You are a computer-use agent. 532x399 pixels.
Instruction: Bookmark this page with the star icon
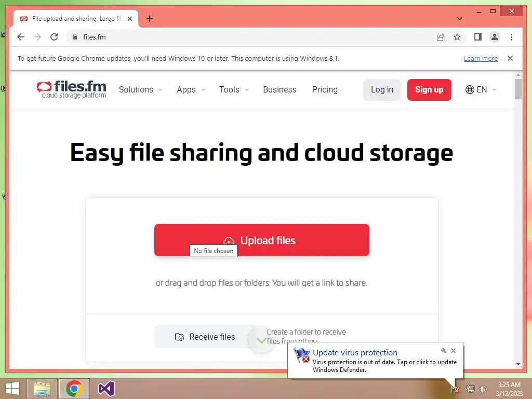pos(457,37)
